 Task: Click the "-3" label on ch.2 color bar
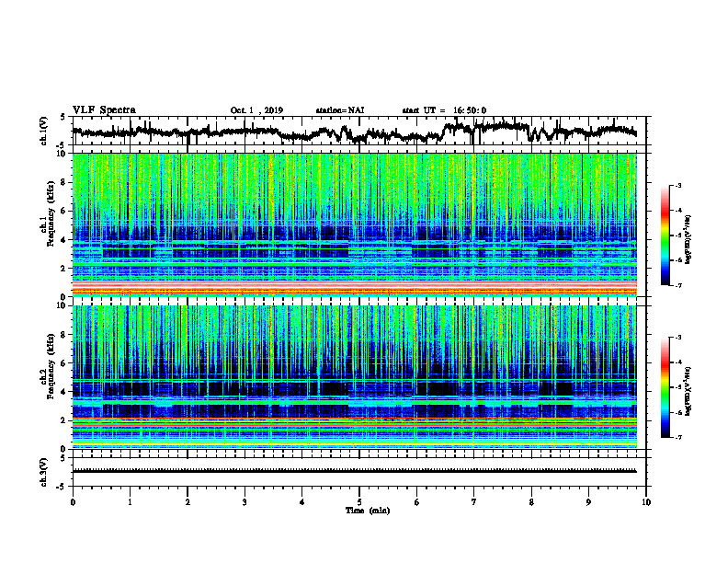click(678, 338)
